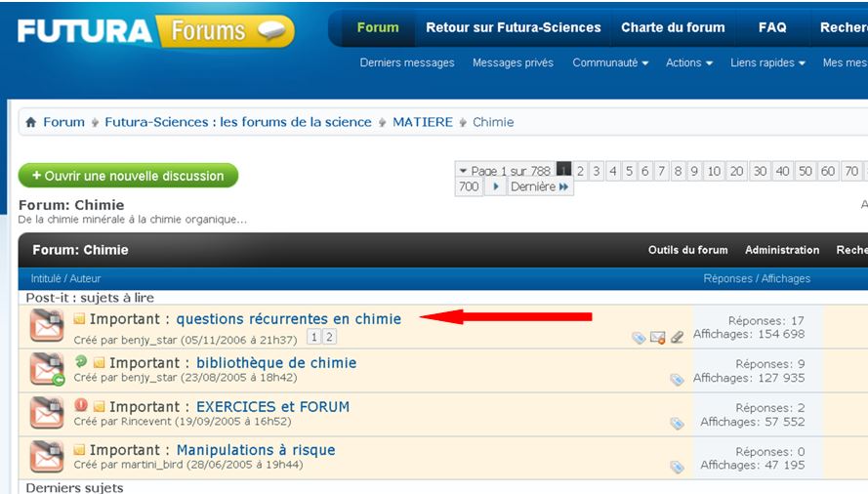Screen dimensions: 868x494
Task: Click the home icon in the breadcrumb
Action: click(x=31, y=122)
